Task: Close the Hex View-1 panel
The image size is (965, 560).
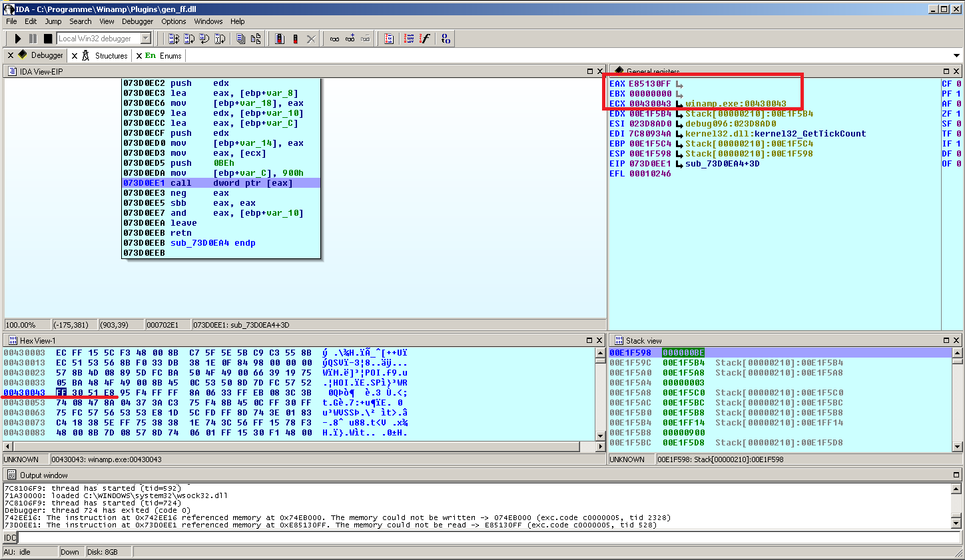Action: coord(599,340)
